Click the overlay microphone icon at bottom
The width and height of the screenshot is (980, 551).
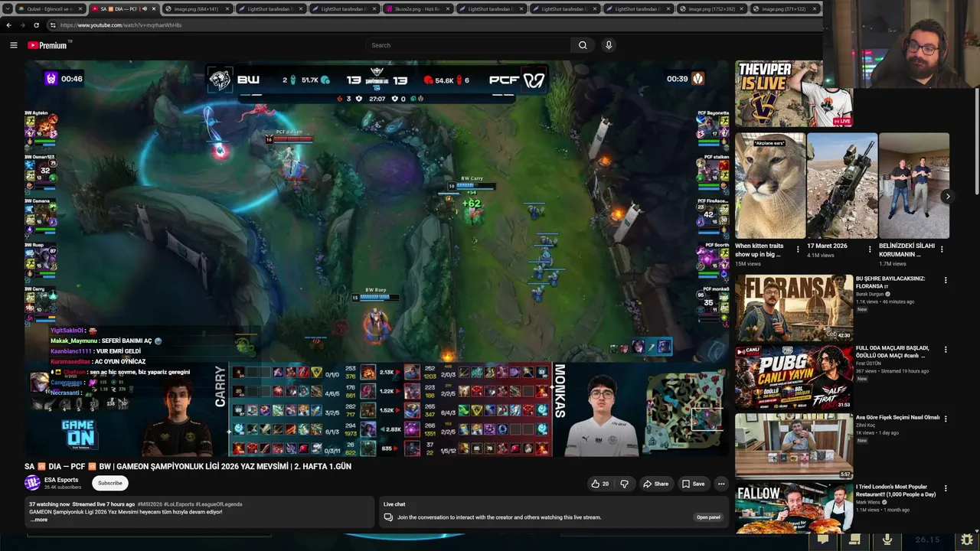887,540
